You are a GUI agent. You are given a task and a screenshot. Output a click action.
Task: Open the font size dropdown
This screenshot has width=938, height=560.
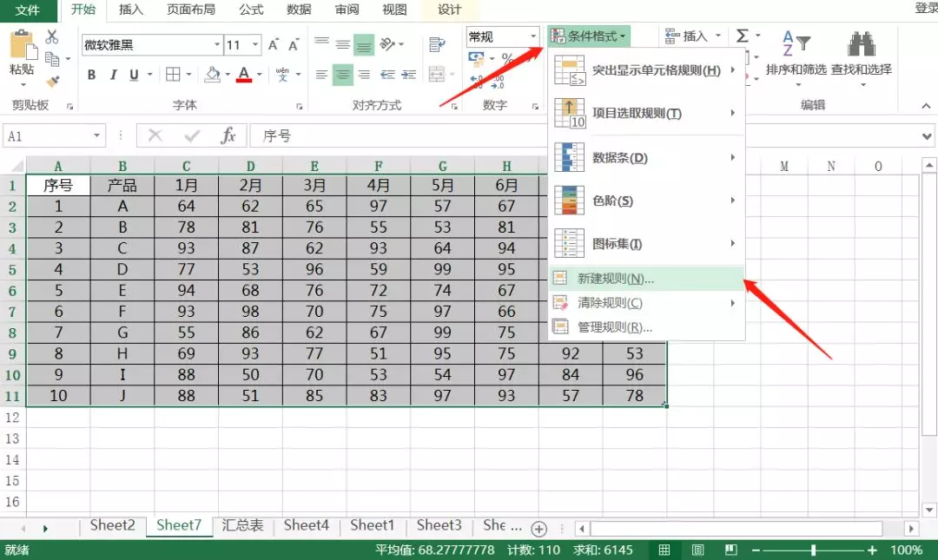[x=255, y=45]
